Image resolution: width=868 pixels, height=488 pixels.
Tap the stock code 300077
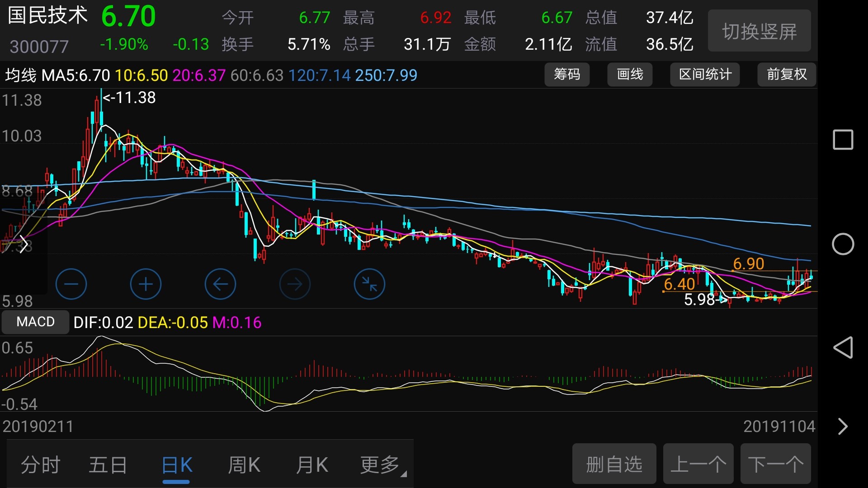[39, 47]
